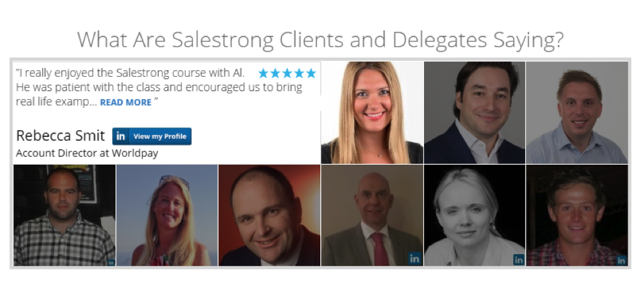Select the black-and-white woman portrait
Viewport: 644px width, 295px height.
474,215
